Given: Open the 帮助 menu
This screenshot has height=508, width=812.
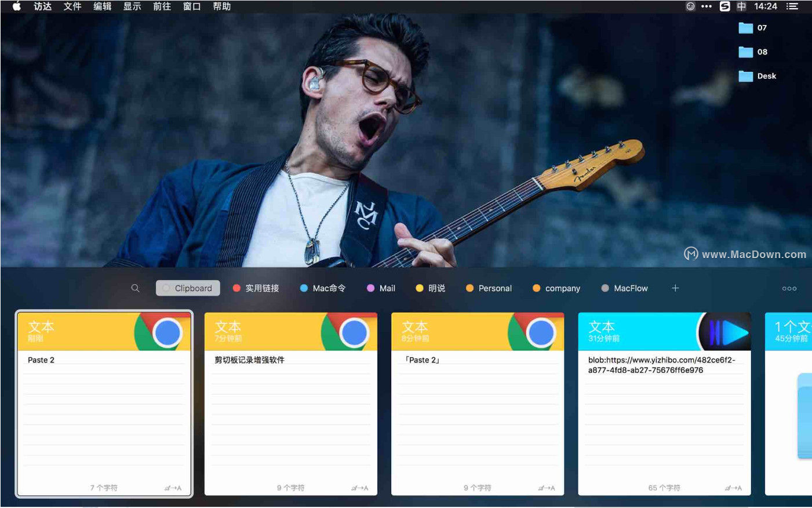Looking at the screenshot, I should [221, 6].
